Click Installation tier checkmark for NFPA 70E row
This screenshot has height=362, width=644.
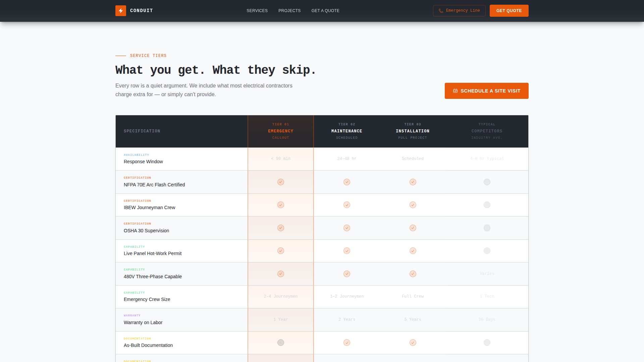[413, 182]
